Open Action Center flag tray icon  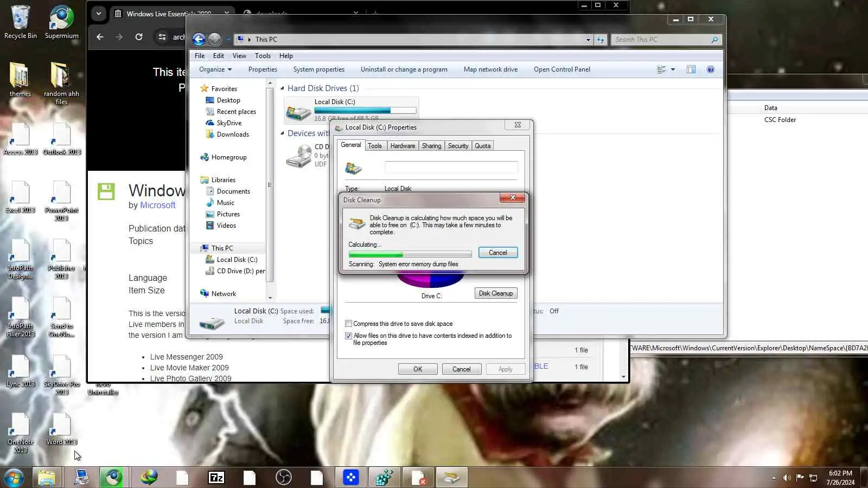click(x=800, y=478)
